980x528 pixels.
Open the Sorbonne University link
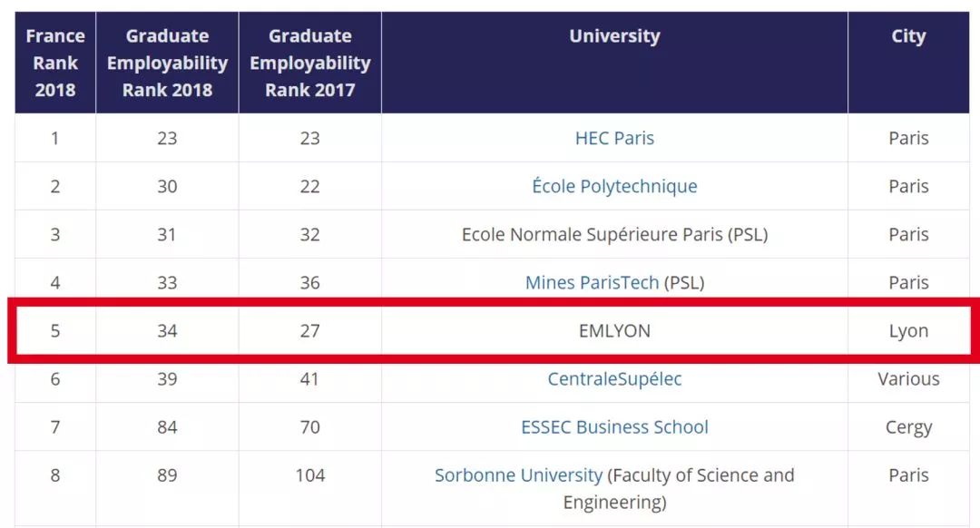[518, 474]
